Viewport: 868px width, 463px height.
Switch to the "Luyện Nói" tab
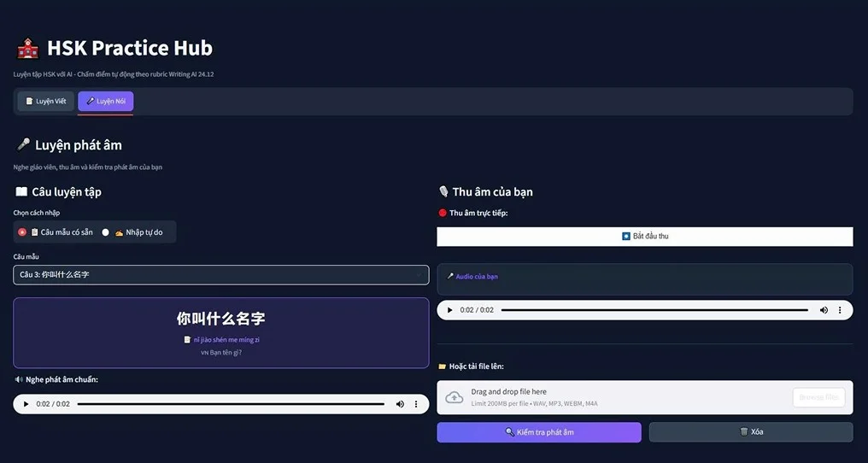click(106, 102)
